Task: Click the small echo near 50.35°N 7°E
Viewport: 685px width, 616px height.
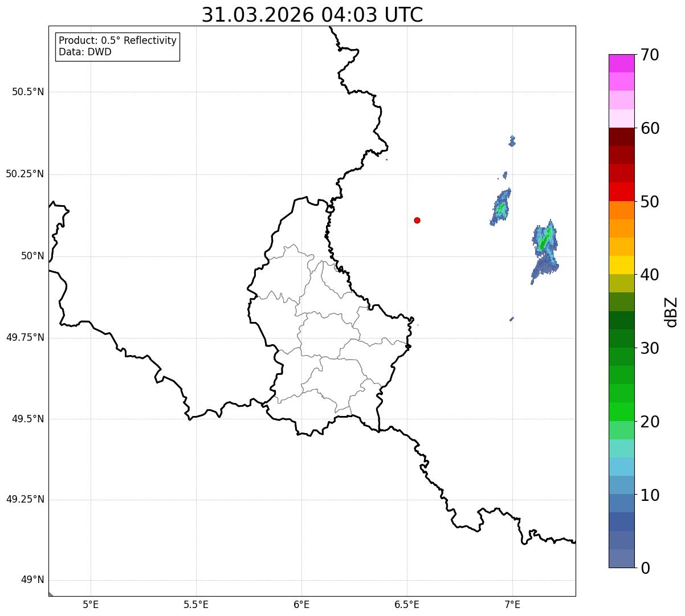Action: [x=512, y=141]
